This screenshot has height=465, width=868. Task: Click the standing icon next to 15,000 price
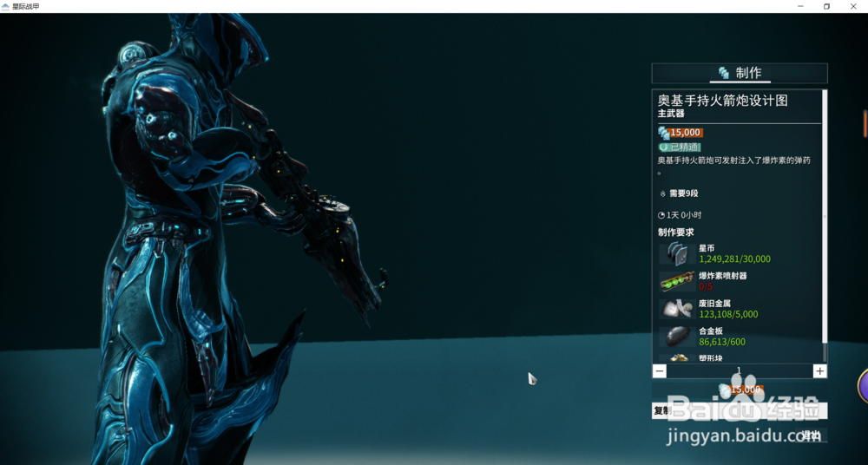point(664,133)
